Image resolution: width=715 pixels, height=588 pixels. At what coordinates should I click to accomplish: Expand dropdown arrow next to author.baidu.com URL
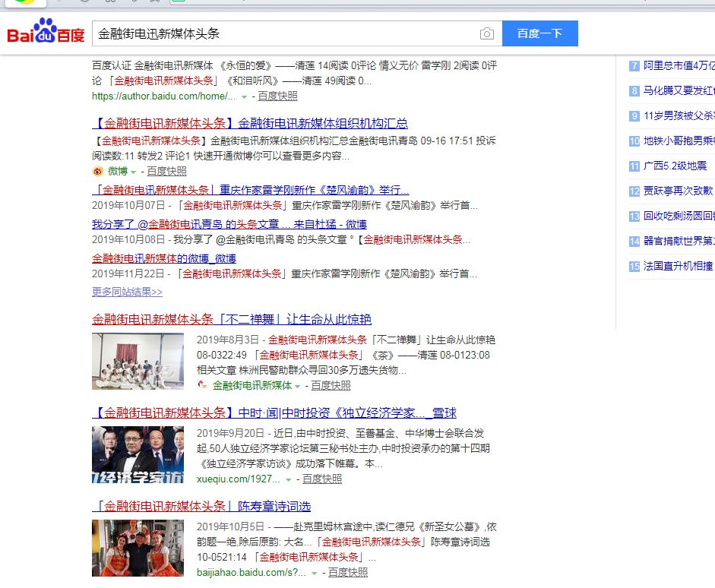244,97
